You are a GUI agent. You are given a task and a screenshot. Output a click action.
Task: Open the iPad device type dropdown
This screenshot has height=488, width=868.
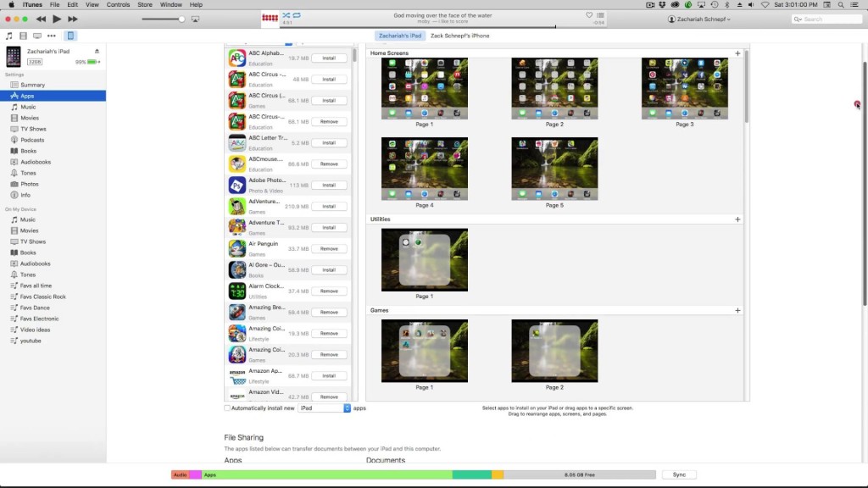click(324, 408)
